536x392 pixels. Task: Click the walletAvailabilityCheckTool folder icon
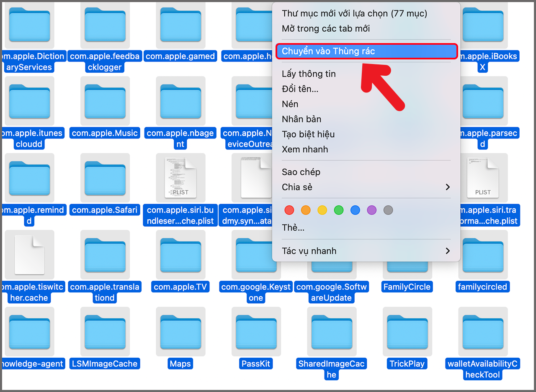(483, 332)
